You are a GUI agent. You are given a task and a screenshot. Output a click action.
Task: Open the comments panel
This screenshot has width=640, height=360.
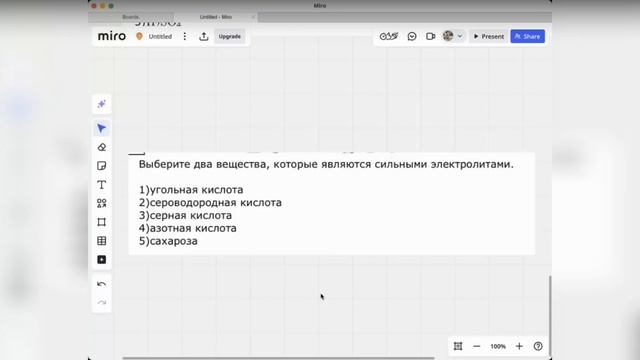click(x=412, y=36)
